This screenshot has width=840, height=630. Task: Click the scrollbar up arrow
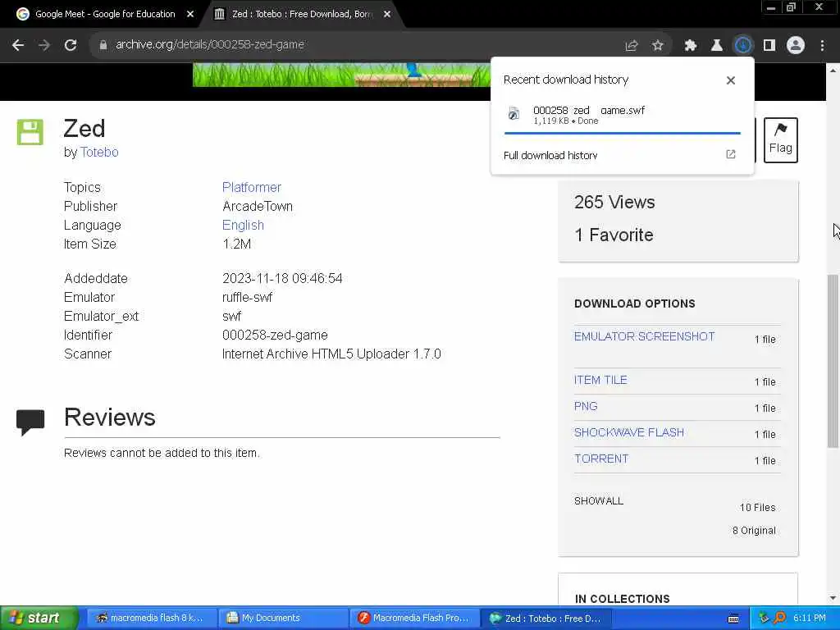pyautogui.click(x=833, y=71)
